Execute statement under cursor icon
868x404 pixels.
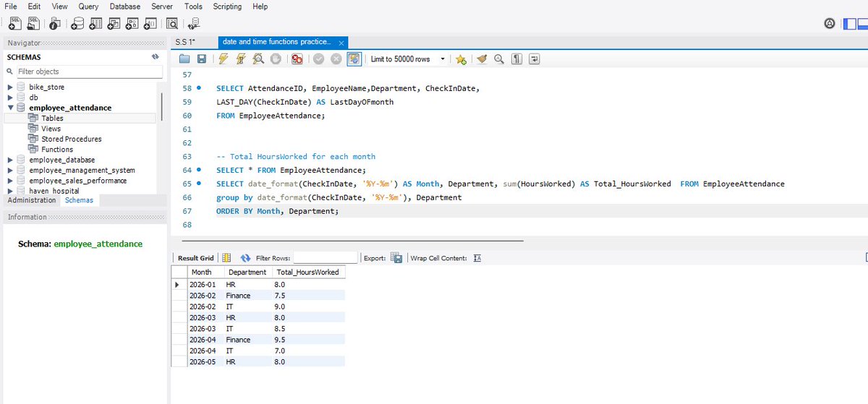point(241,59)
